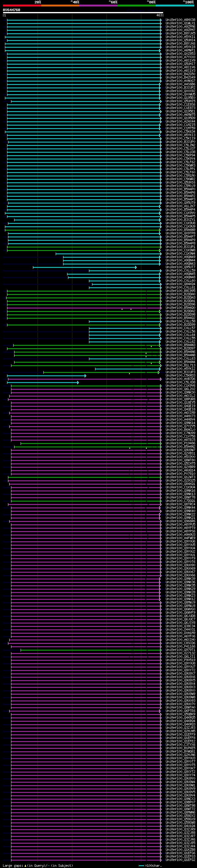The height and width of the screenshot is (868, 197).
Task: Click the cyan ~100% identity legend segment
Action: 175,6
